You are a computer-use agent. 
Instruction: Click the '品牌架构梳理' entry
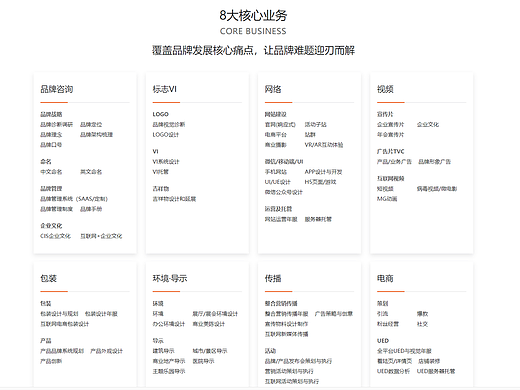pos(97,135)
